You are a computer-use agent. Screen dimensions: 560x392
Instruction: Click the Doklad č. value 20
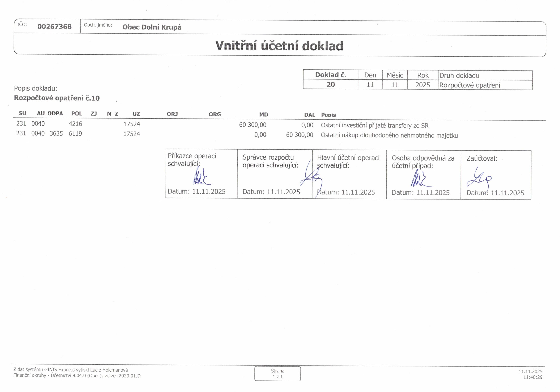click(330, 85)
